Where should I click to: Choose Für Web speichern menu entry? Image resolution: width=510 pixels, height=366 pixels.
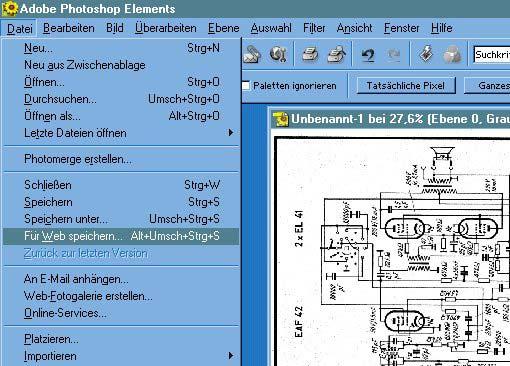121,236
